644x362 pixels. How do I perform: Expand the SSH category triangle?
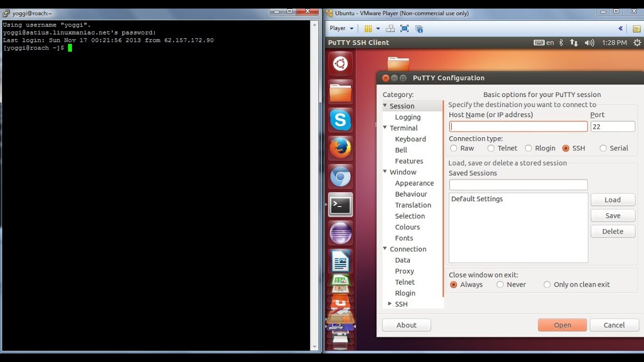coord(390,304)
